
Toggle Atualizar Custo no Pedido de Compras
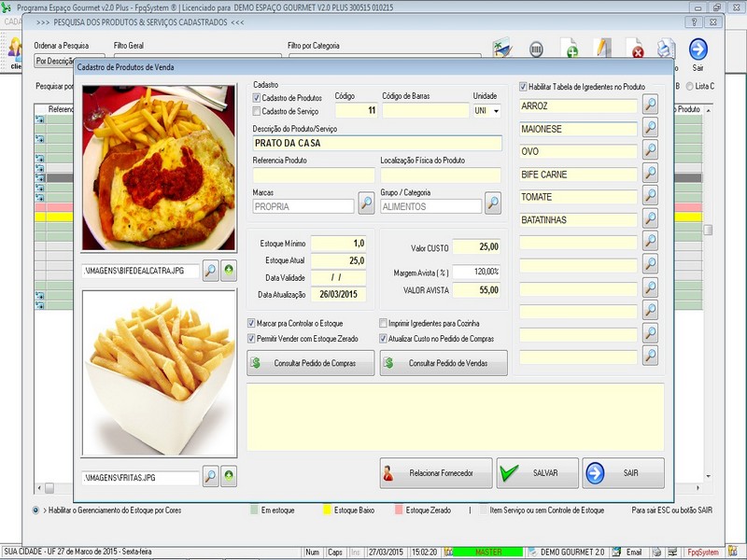click(x=383, y=339)
